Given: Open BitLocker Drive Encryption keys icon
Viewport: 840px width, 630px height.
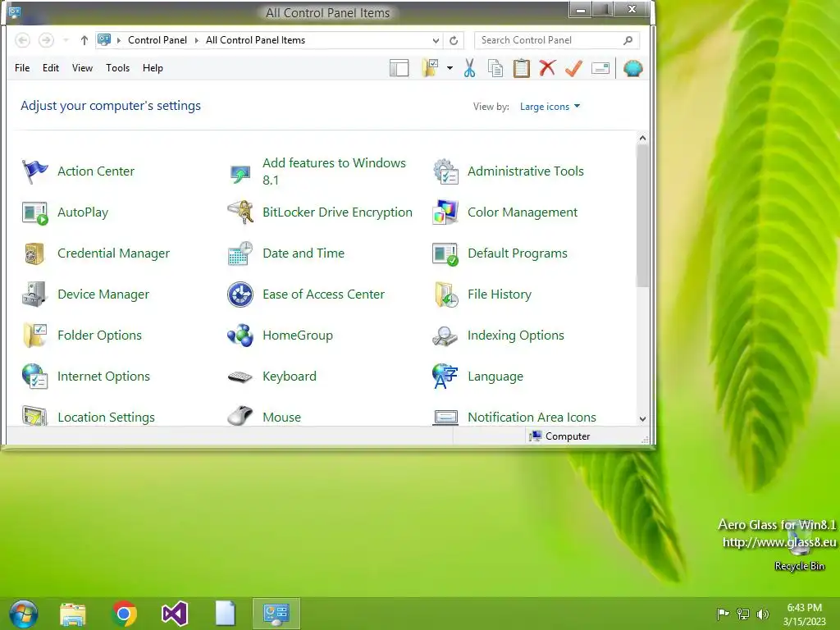Looking at the screenshot, I should coord(240,212).
